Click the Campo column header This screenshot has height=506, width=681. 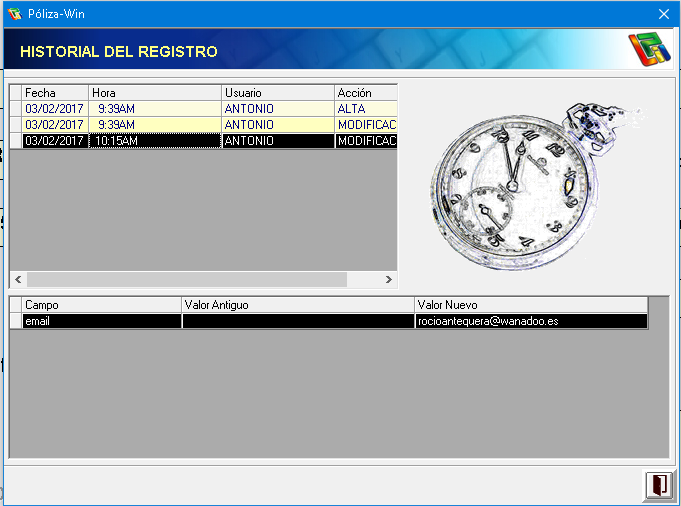coord(102,305)
